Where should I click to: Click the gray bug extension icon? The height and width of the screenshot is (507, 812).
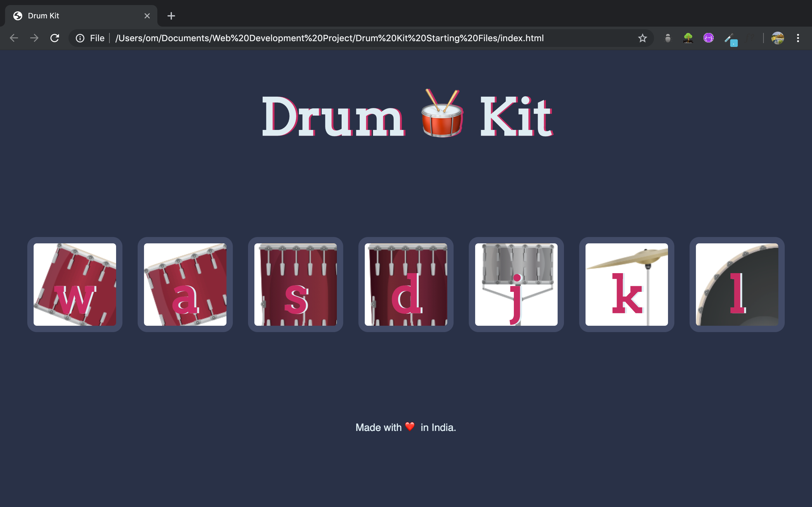pos(668,38)
